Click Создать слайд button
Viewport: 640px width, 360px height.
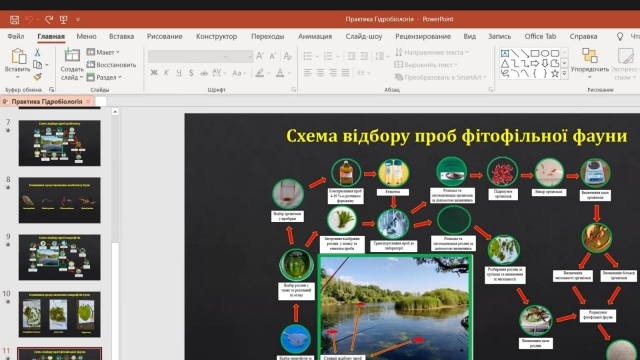pos(72,64)
